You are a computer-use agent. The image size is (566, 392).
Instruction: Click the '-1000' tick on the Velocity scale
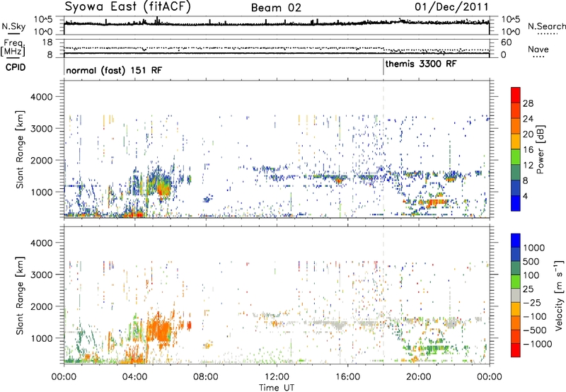point(538,344)
